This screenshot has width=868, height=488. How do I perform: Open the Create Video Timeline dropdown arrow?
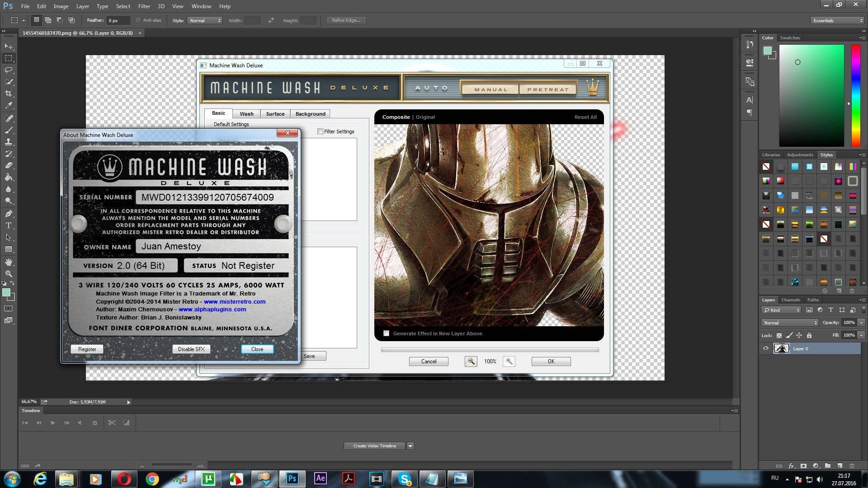pos(410,446)
